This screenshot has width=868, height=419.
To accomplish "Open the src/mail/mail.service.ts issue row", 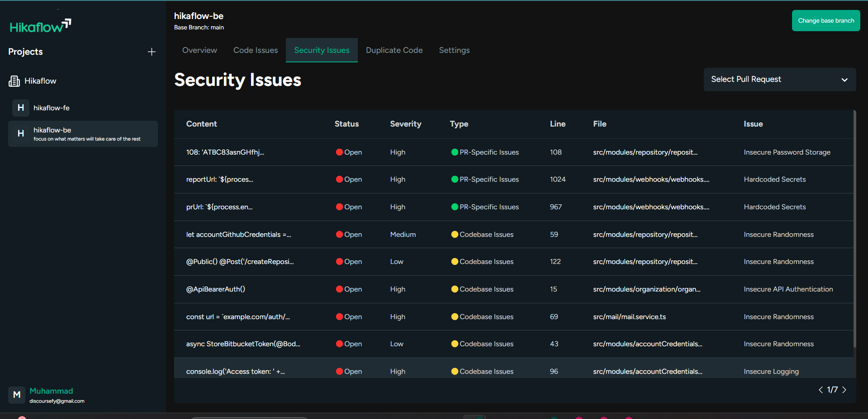I will coord(629,317).
